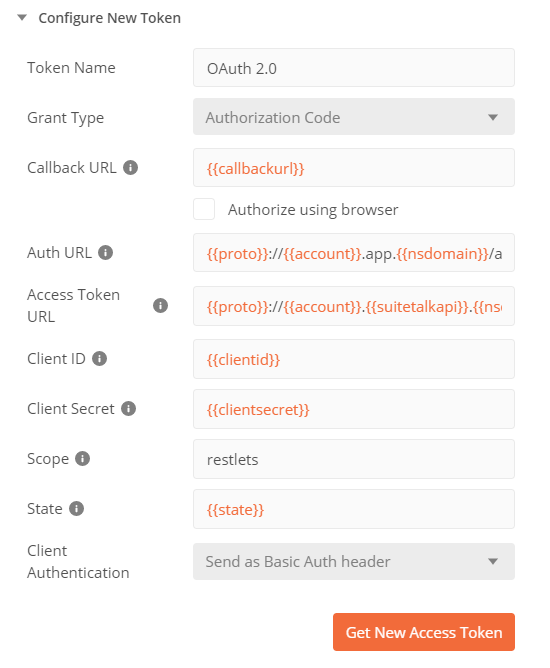
Task: Click the Access Token URL info icon
Action: pos(160,305)
